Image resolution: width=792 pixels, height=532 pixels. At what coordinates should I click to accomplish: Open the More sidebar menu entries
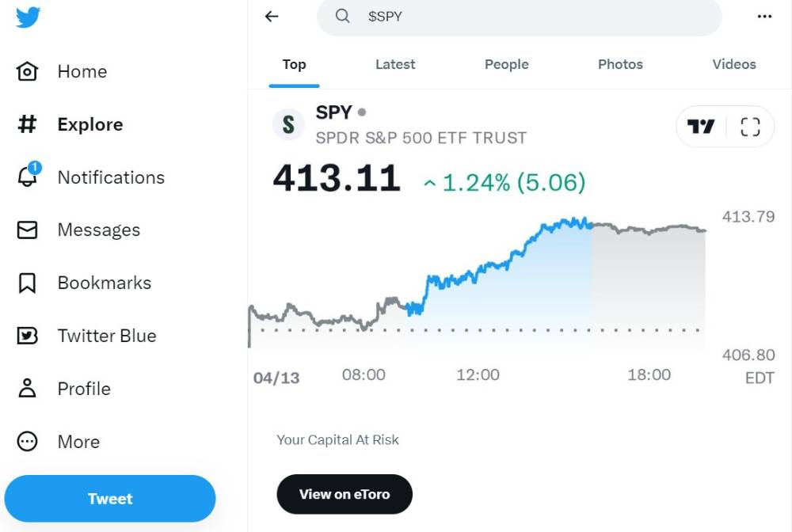click(x=78, y=442)
